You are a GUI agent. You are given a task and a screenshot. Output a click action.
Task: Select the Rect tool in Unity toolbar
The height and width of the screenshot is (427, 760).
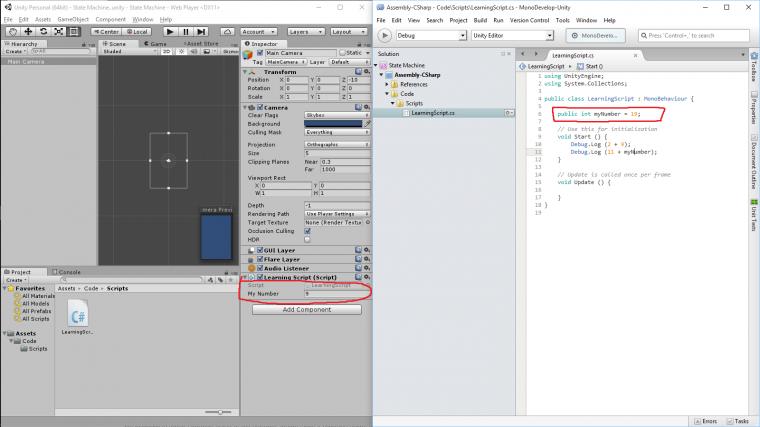click(73, 32)
